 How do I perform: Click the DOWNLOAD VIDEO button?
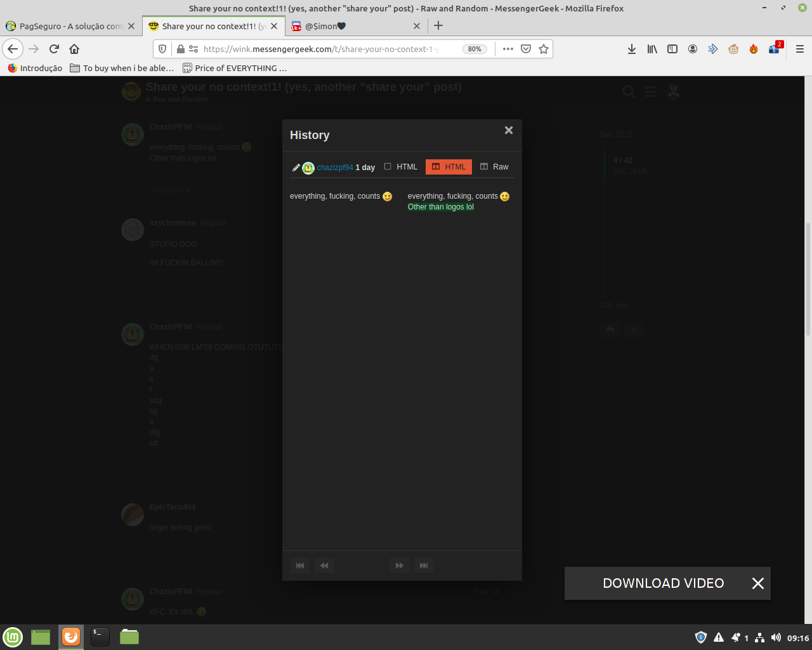point(663,583)
